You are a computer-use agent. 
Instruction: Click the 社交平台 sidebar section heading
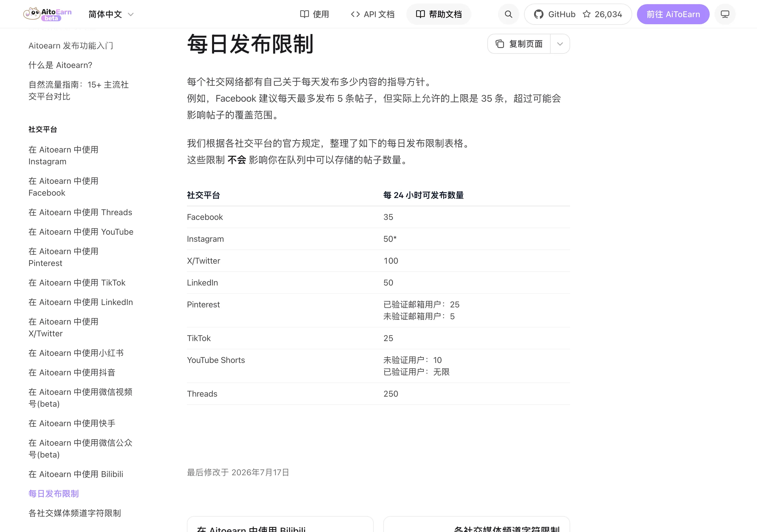[43, 129]
